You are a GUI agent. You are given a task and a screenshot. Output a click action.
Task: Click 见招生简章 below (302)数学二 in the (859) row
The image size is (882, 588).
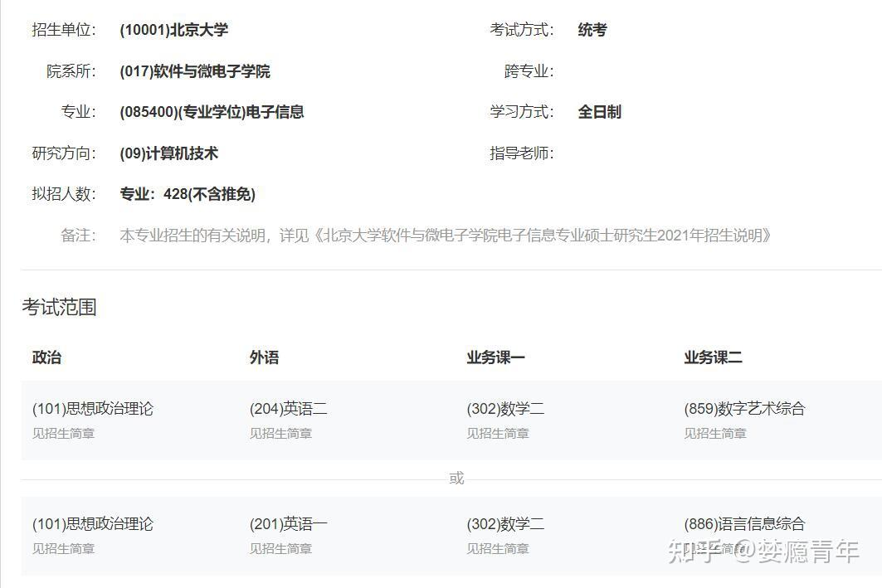pyautogui.click(x=498, y=434)
